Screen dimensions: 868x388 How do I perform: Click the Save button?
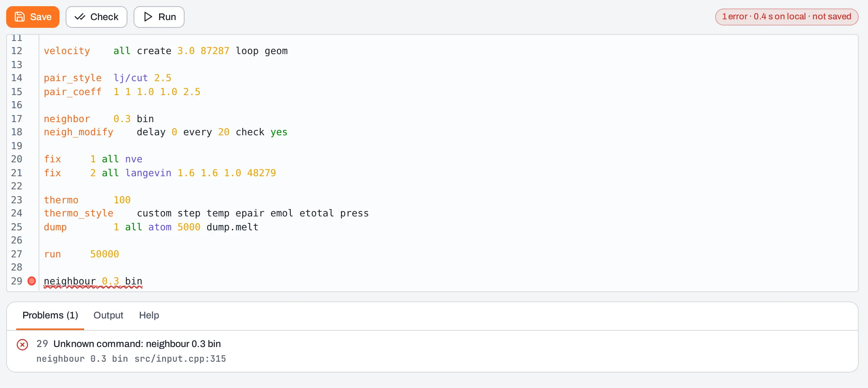[33, 17]
